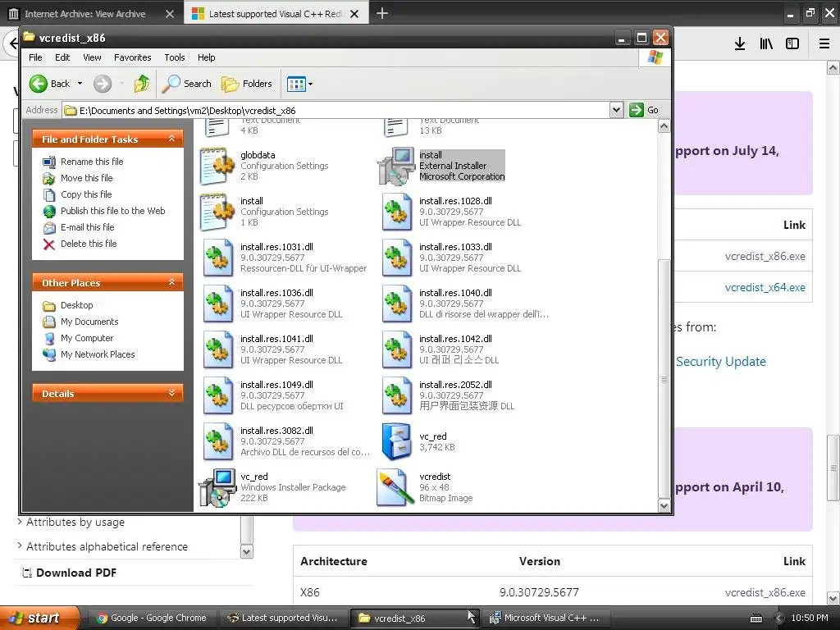Close the Latest supported Visual C++ tab
Screen dimensions: 840x630
point(354,14)
